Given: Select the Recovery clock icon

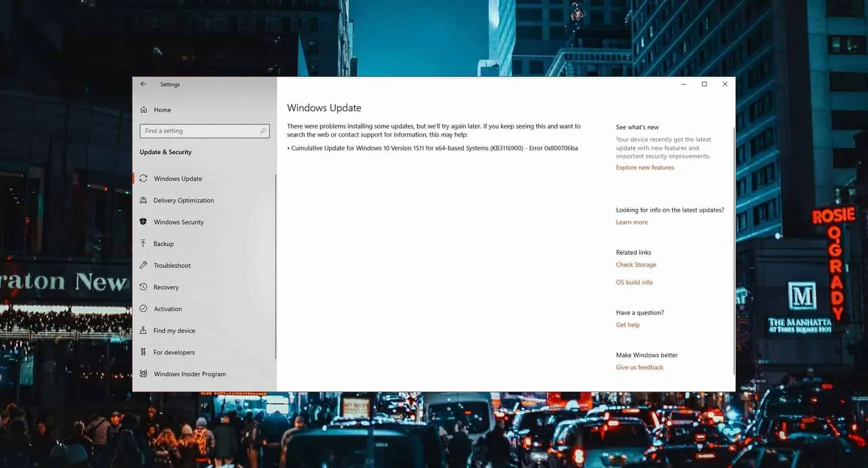Looking at the screenshot, I should point(143,287).
